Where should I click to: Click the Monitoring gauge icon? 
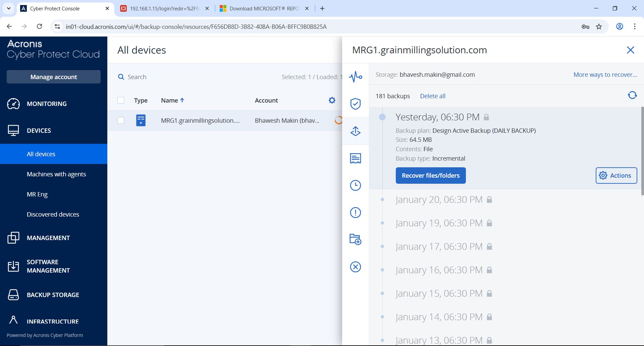13,104
